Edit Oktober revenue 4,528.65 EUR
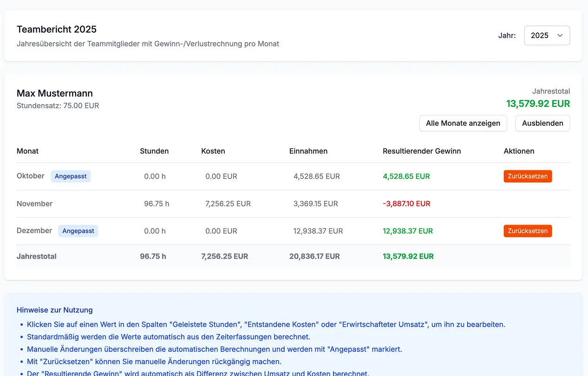This screenshot has height=376, width=588. 316,176
